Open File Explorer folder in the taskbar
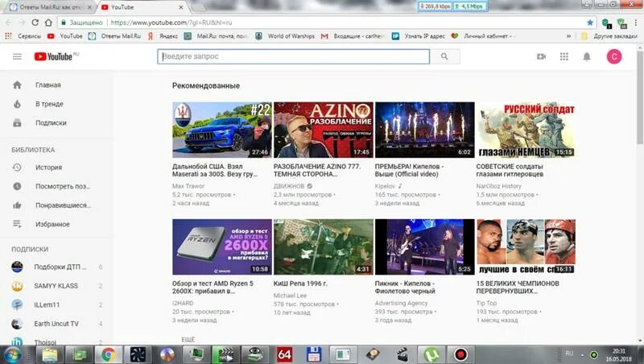Viewport: 644px width, 364px height. tap(49, 354)
